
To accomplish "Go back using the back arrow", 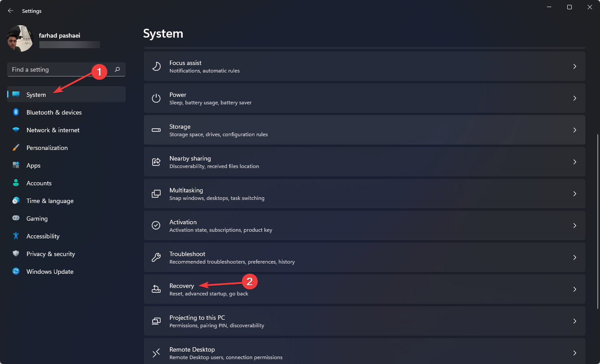I will tap(11, 11).
